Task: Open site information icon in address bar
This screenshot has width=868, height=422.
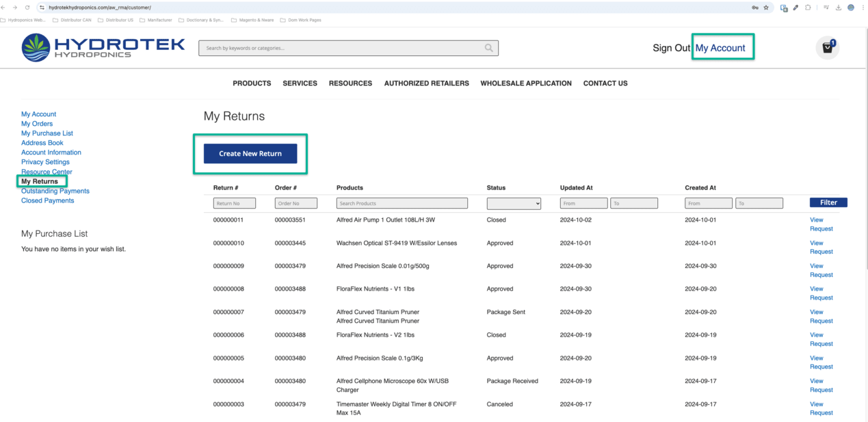Action: click(42, 8)
